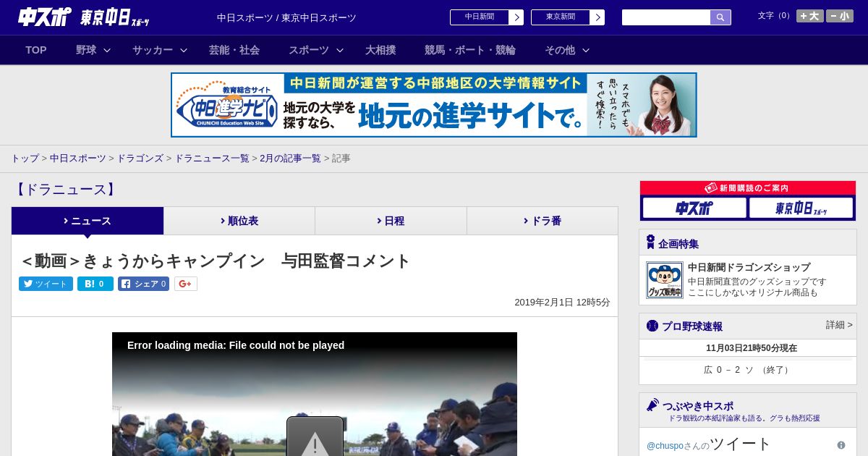Switch to the ドラ番 tab
868x456 pixels.
point(542,221)
